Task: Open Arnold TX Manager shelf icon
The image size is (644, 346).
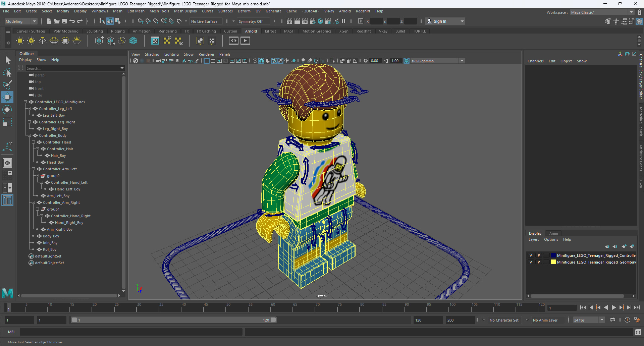Action: click(155, 41)
